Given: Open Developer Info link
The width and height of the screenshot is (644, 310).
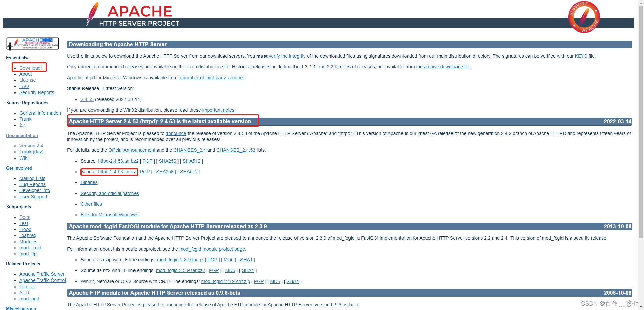Looking at the screenshot, I should point(35,190).
